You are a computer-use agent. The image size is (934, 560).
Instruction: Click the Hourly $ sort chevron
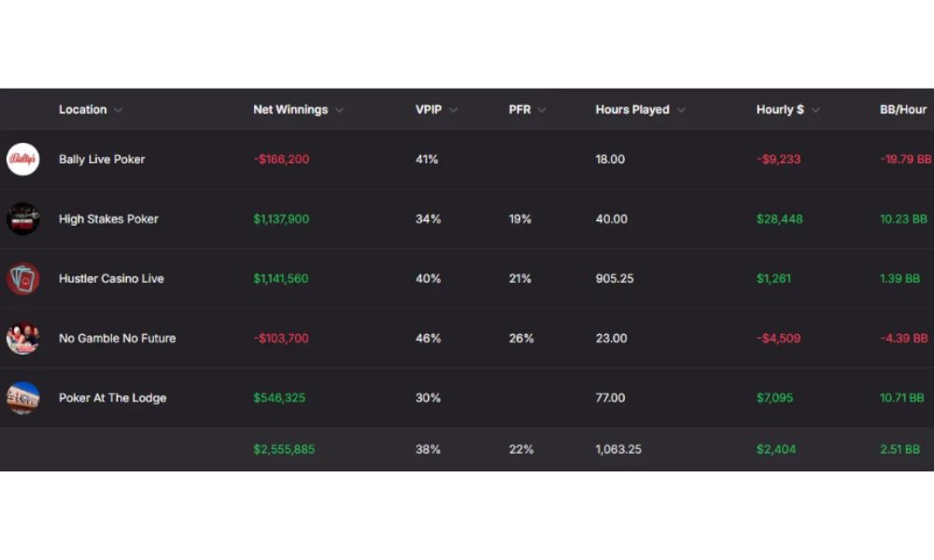(815, 110)
